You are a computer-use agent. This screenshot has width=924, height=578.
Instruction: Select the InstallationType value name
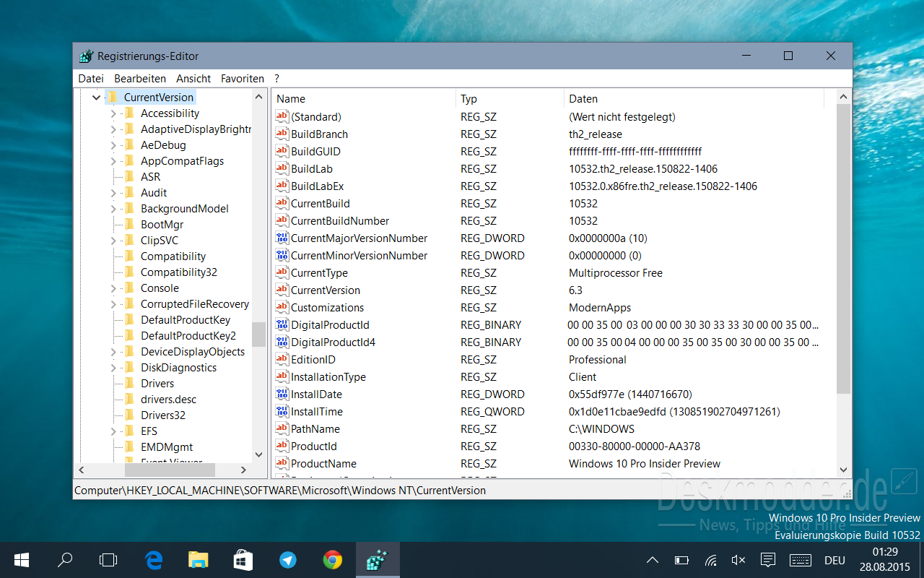coord(328,376)
